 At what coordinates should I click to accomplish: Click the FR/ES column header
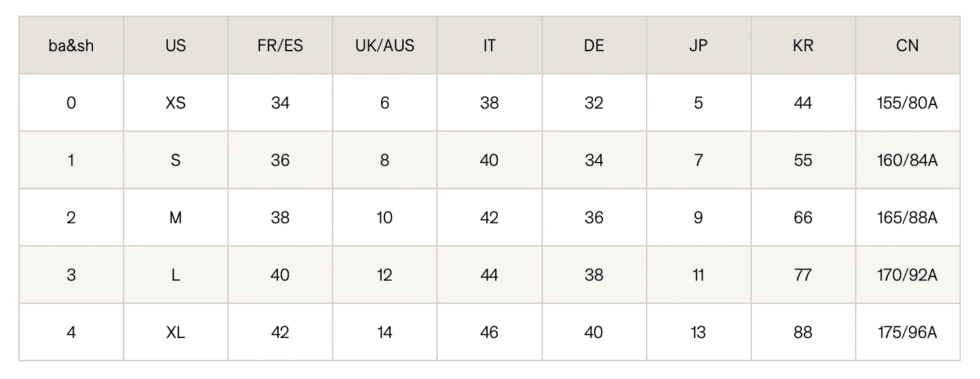click(280, 46)
